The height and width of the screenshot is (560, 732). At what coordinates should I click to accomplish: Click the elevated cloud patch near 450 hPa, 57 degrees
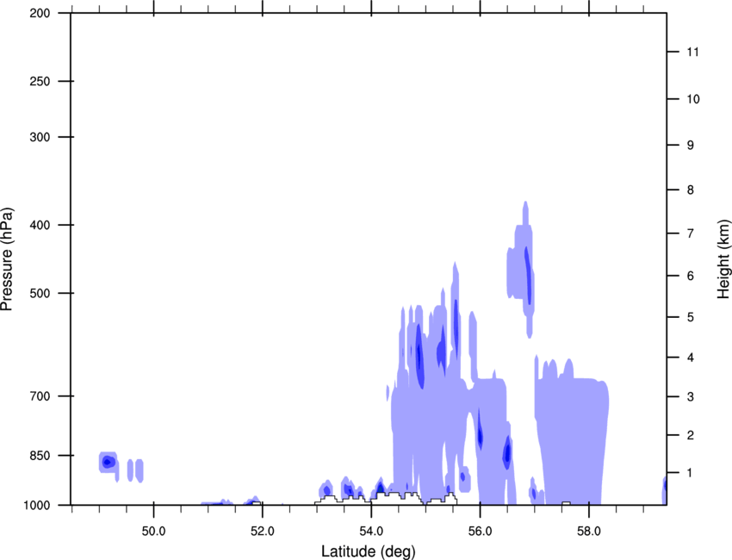point(521,270)
